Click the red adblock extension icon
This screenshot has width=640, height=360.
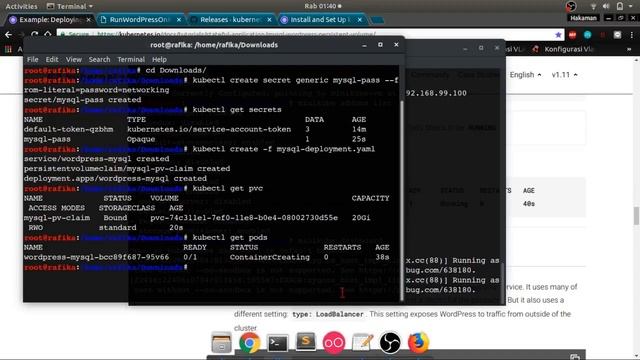click(x=572, y=35)
